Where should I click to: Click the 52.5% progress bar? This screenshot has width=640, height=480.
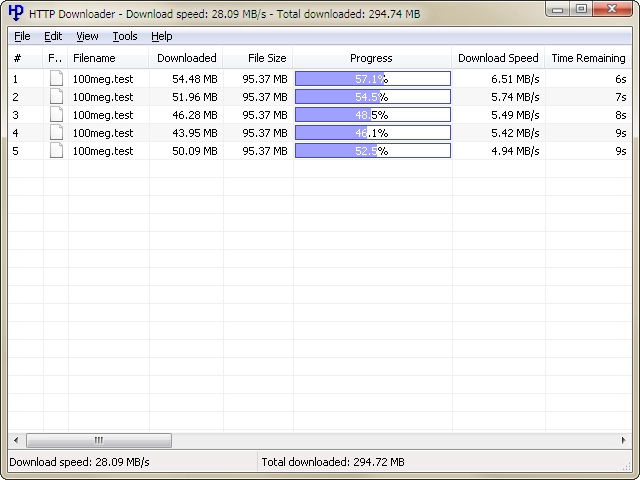(x=373, y=150)
